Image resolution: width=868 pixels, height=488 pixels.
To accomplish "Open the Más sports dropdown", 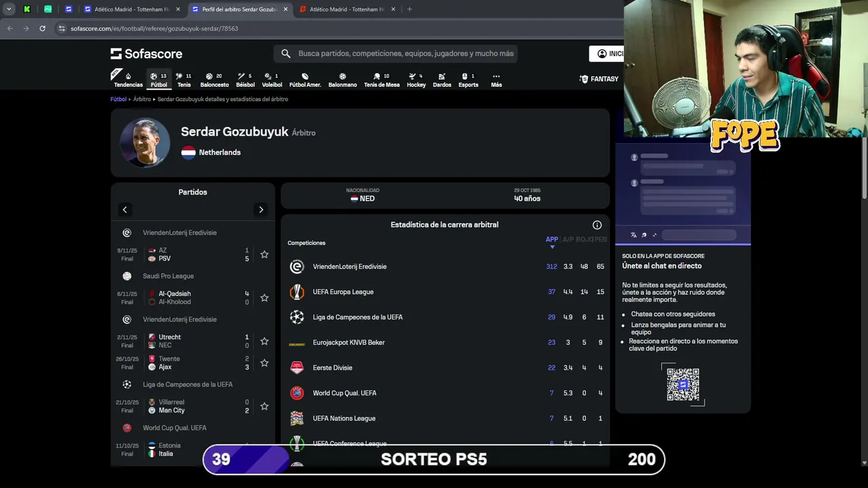I will (496, 80).
